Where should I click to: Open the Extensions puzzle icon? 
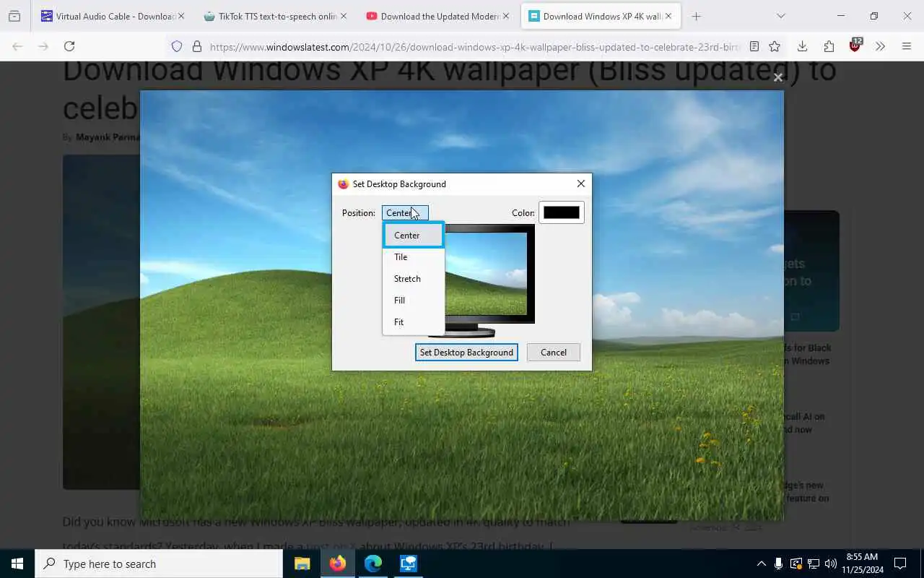(x=829, y=46)
